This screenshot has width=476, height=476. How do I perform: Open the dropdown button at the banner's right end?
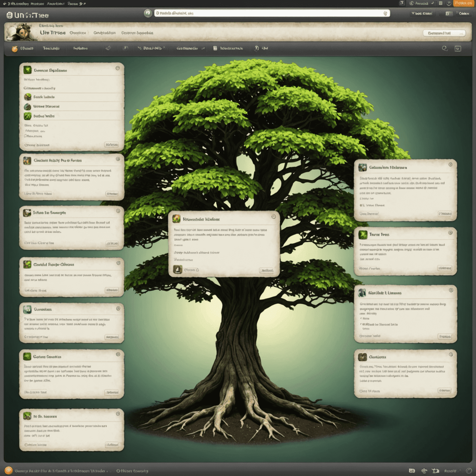pyautogui.click(x=444, y=33)
